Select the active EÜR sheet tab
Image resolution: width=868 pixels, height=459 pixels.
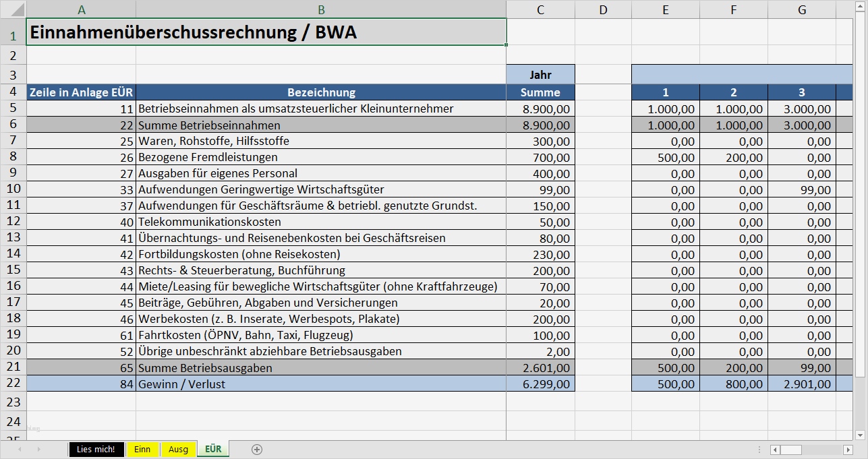[x=212, y=449]
